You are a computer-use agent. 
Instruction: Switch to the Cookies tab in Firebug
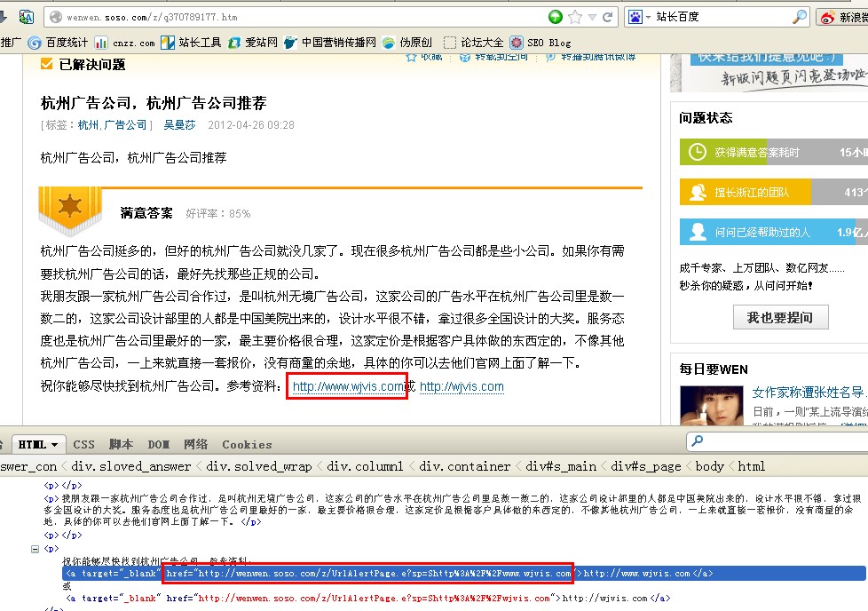tap(247, 444)
